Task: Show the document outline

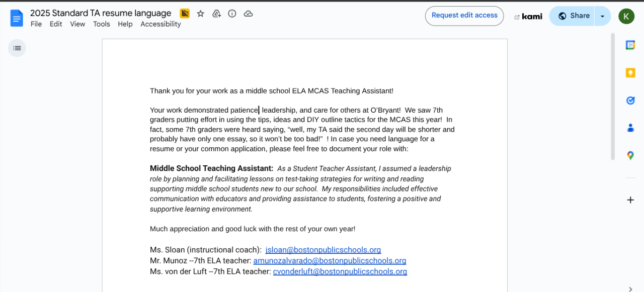Action: [17, 48]
